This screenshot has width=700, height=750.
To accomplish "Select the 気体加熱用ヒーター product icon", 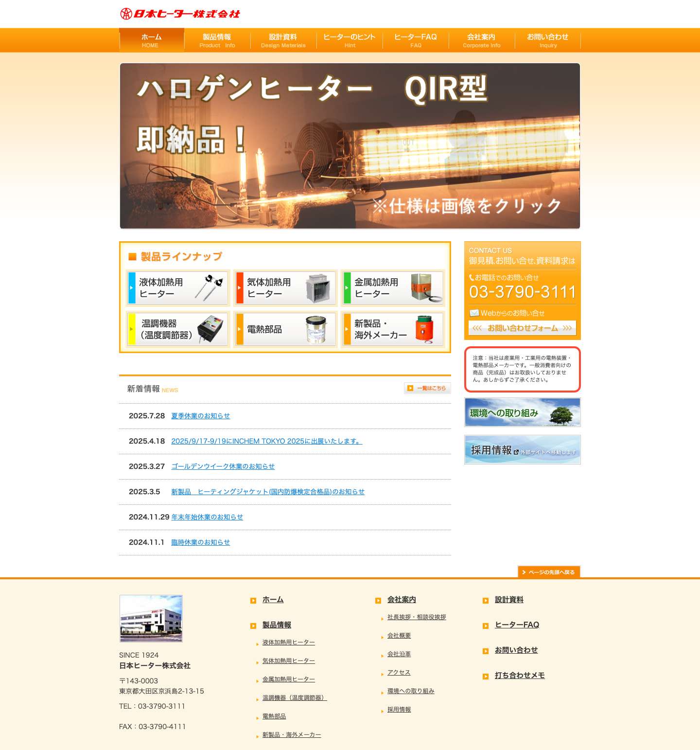I will click(285, 288).
